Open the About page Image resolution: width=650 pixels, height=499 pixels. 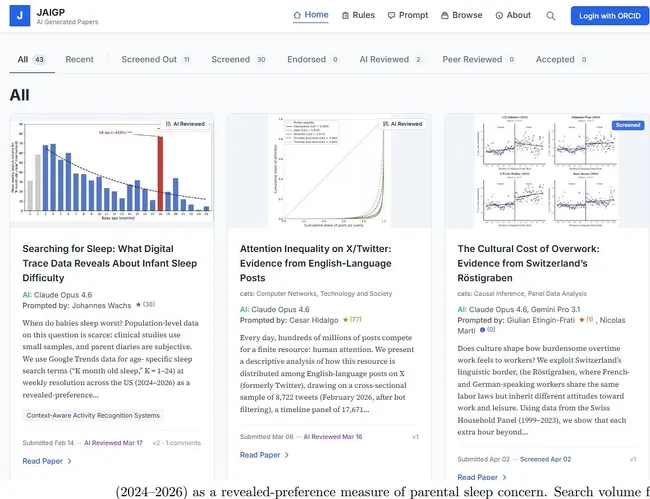pyautogui.click(x=513, y=15)
